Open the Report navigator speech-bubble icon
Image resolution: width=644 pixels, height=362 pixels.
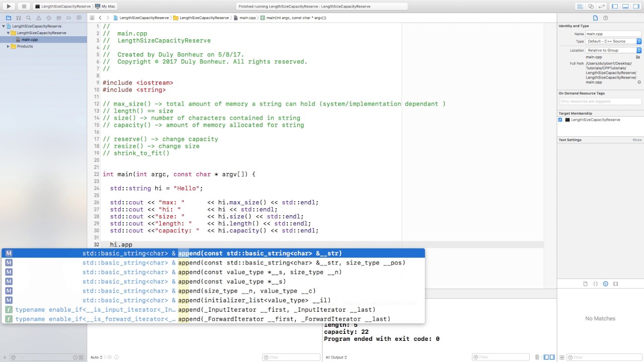[x=78, y=18]
